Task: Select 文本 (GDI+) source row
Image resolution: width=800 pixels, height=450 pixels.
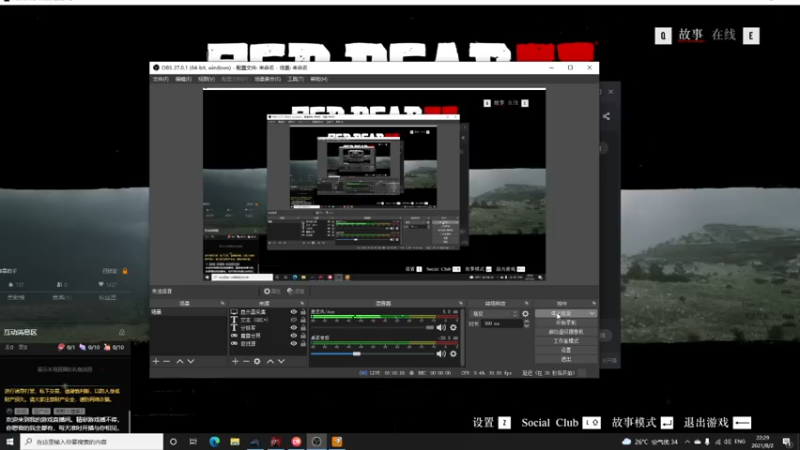Action: tap(267, 320)
